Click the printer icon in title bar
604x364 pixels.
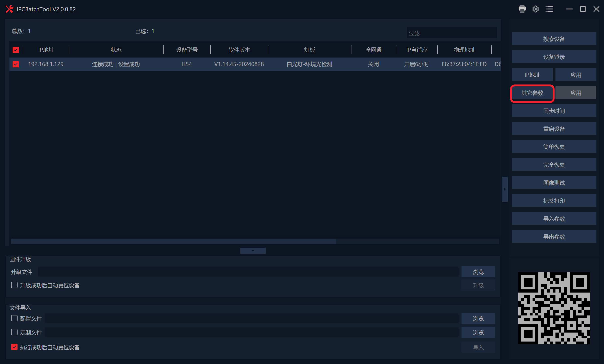(x=522, y=9)
